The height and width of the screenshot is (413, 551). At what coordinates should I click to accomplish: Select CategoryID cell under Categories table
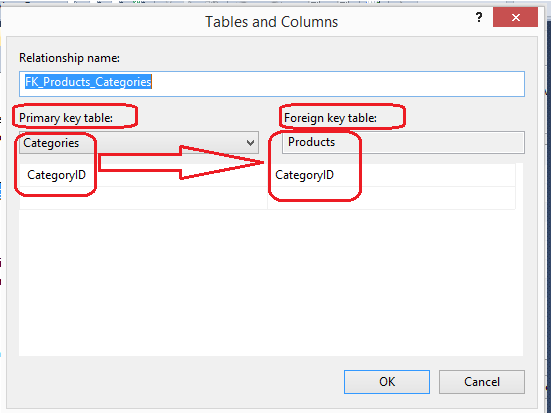(143, 175)
